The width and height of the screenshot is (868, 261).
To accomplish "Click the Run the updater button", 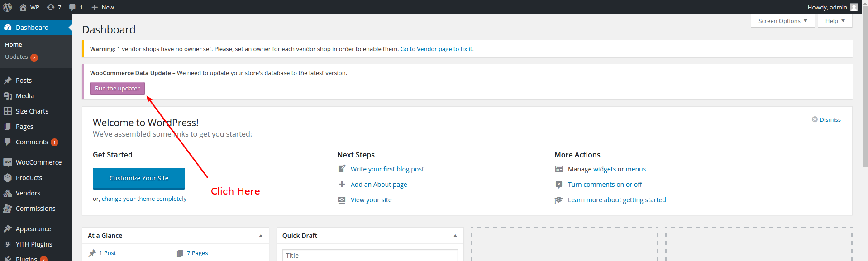I will tap(117, 89).
